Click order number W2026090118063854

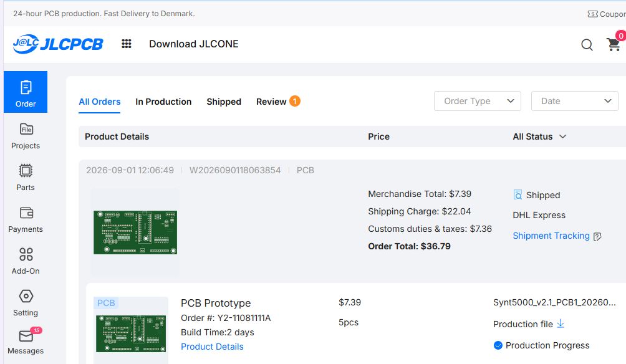(235, 170)
